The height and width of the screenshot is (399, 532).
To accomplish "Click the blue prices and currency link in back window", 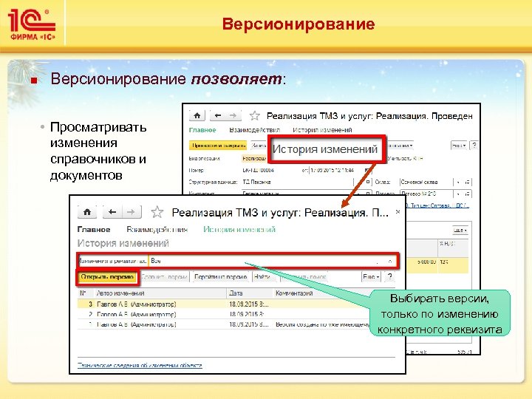I will coord(437,205).
